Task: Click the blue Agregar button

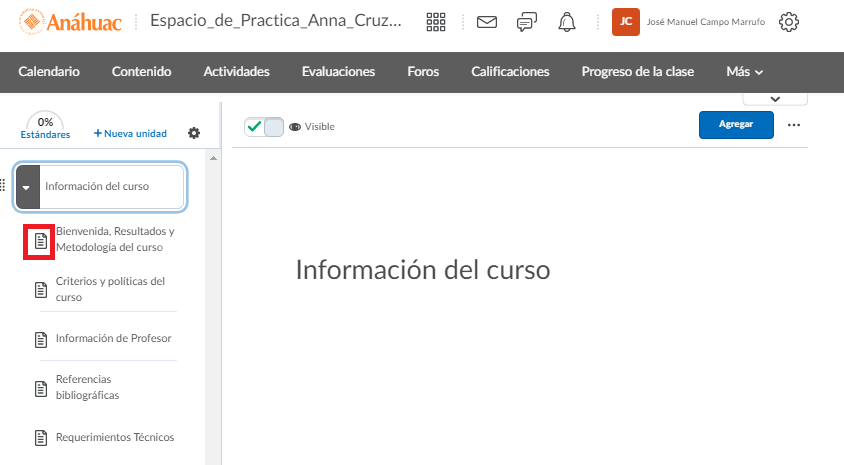Action: tap(736, 125)
